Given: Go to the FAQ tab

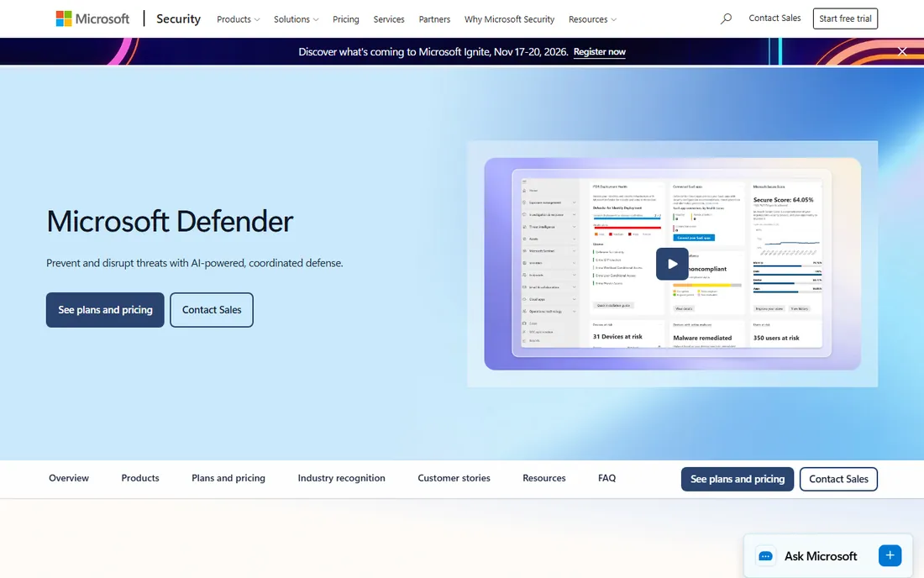Looking at the screenshot, I should (607, 478).
